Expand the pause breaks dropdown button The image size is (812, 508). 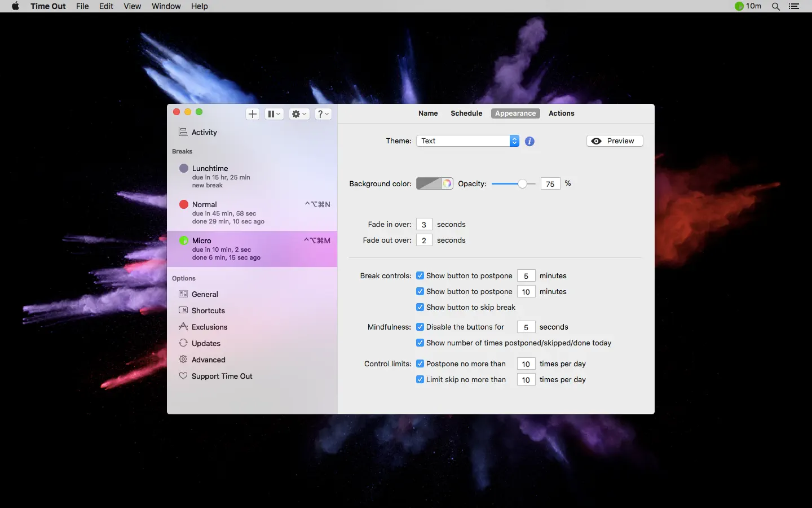[x=274, y=114]
